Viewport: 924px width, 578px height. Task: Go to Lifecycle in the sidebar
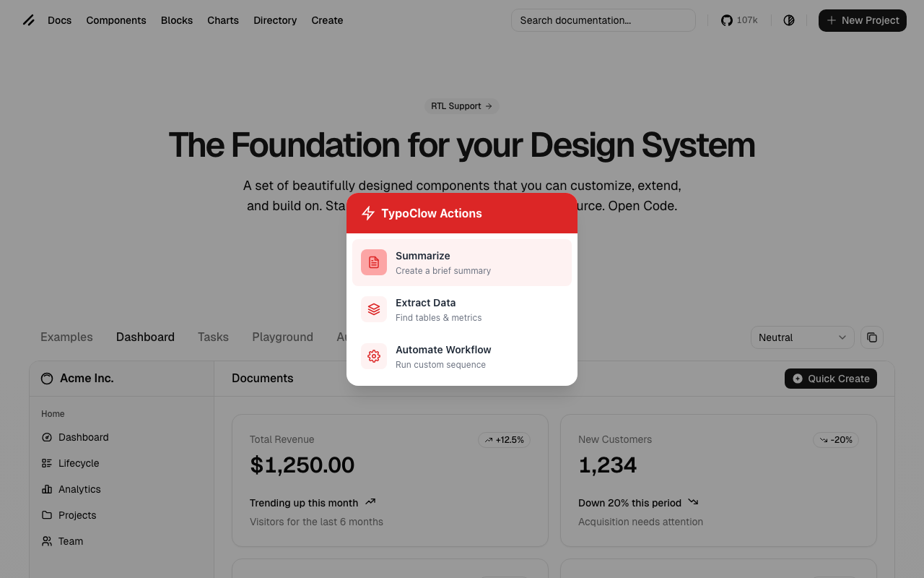pos(79,463)
